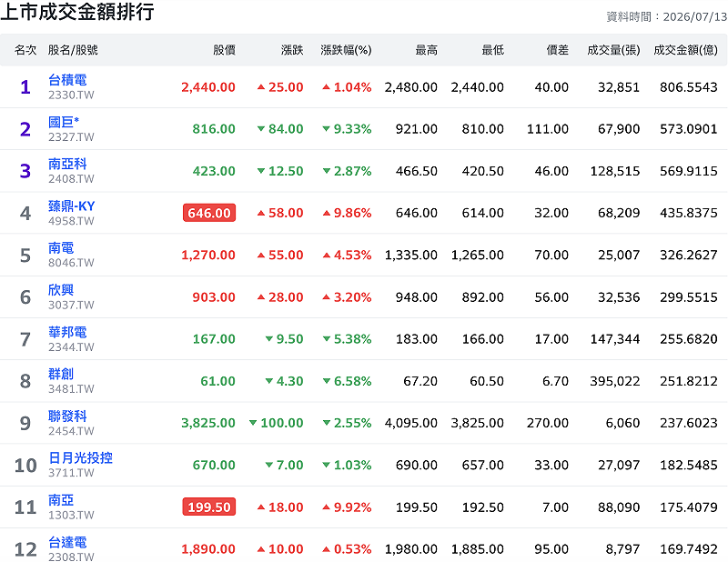Click the 255.6820 turnover of 華邦電
Viewport: 728px width, 562px height.
689,339
